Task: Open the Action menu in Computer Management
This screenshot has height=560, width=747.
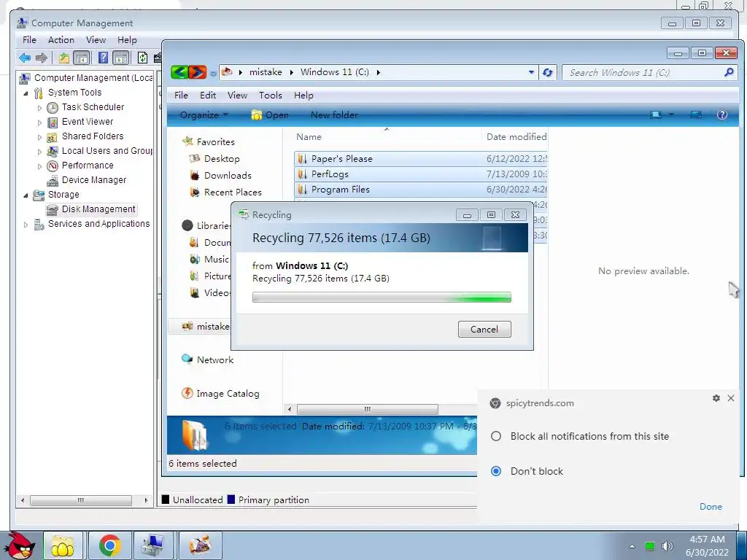Action: coord(61,40)
